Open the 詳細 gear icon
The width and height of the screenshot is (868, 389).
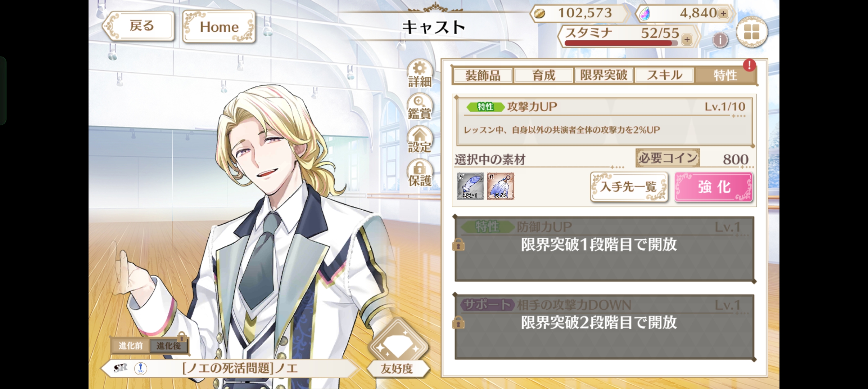click(420, 73)
